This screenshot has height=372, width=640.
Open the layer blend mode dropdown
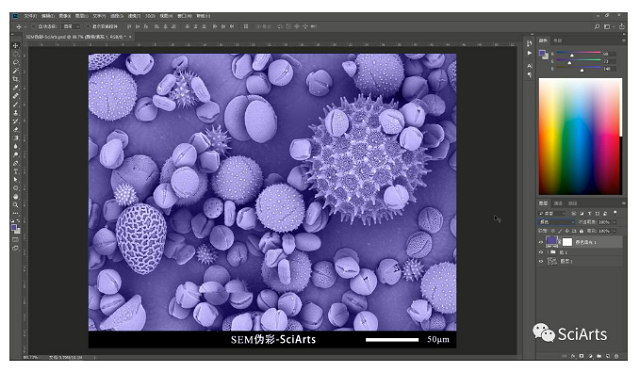557,222
